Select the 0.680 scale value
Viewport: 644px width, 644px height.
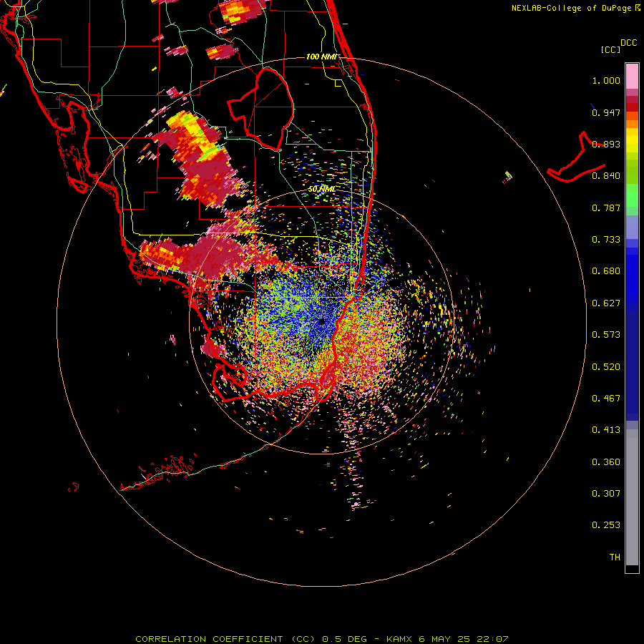(606, 271)
